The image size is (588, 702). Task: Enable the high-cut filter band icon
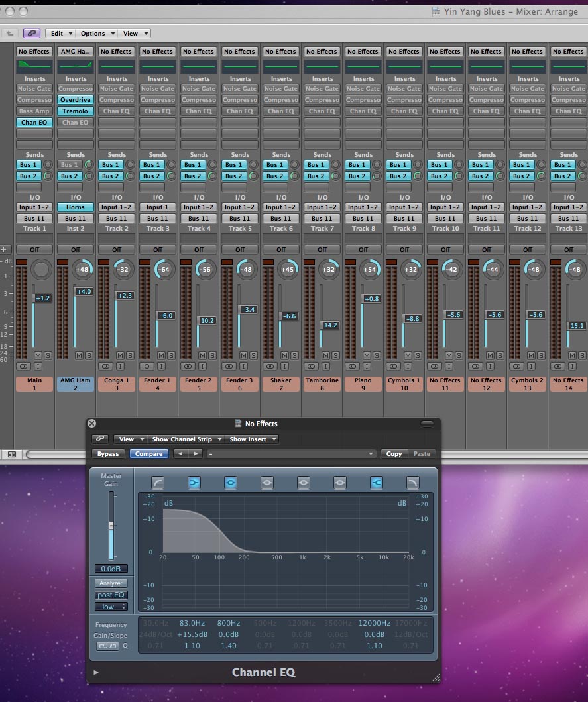[413, 482]
